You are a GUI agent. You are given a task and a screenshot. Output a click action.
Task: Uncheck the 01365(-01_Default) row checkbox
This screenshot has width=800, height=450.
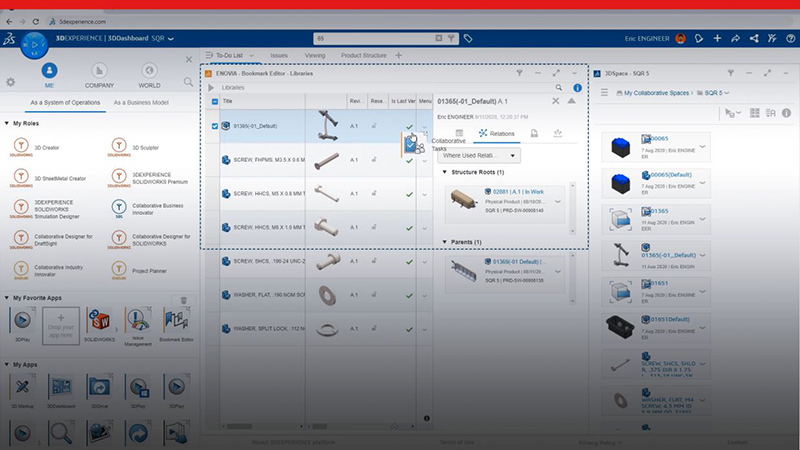(215, 126)
